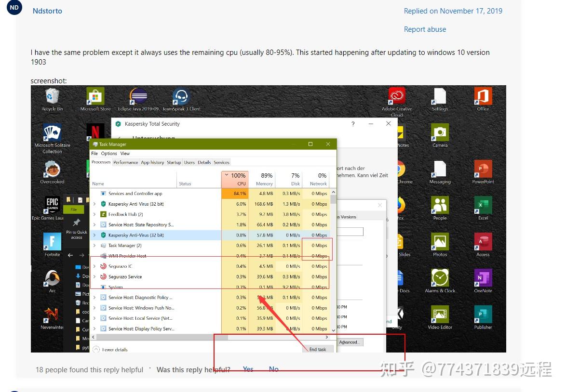Launch the Neverwinter desktop shortcut
Screen dimensions: 566x392
pos(52,314)
